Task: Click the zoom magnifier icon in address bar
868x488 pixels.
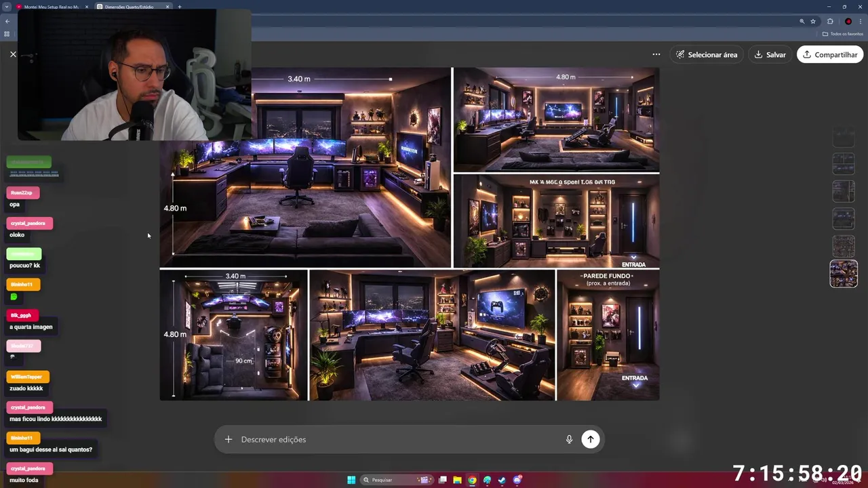Action: pyautogui.click(x=802, y=22)
